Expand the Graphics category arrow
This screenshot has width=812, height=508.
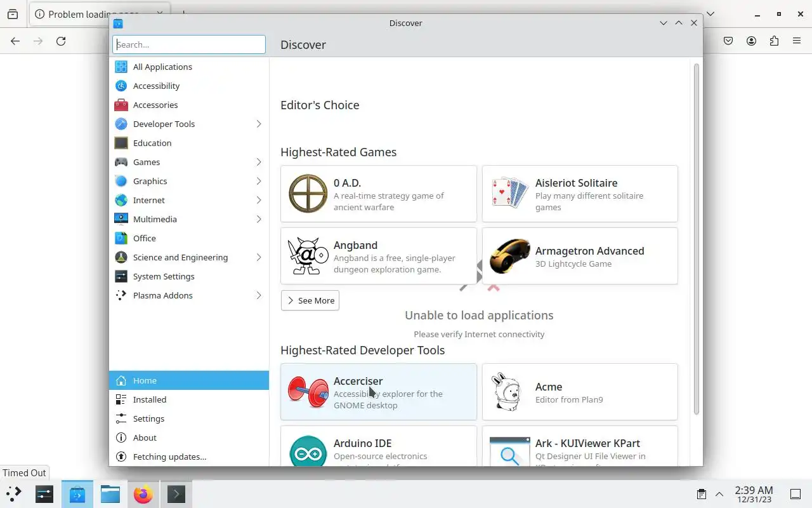(x=259, y=181)
